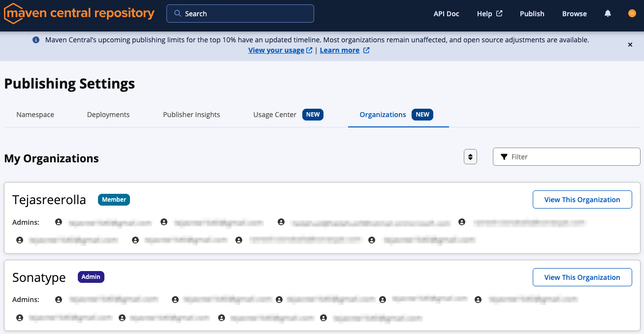
Task: Switch to the Deployments tab
Action: tap(108, 115)
